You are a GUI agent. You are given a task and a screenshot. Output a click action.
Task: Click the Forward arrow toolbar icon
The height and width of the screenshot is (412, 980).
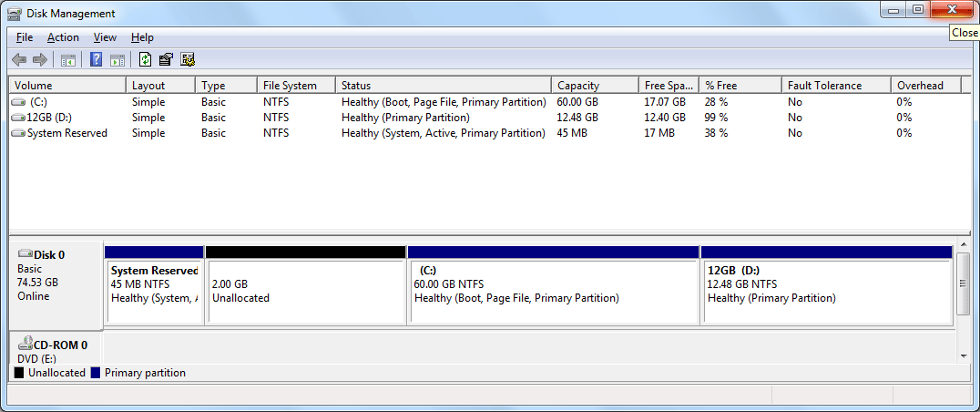coord(40,60)
